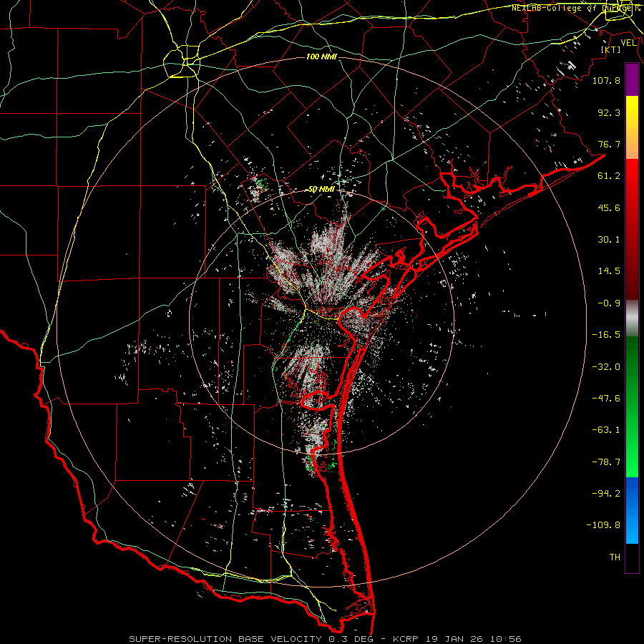Click the 61.2 velocity scale value
644x644 pixels.
609,176
